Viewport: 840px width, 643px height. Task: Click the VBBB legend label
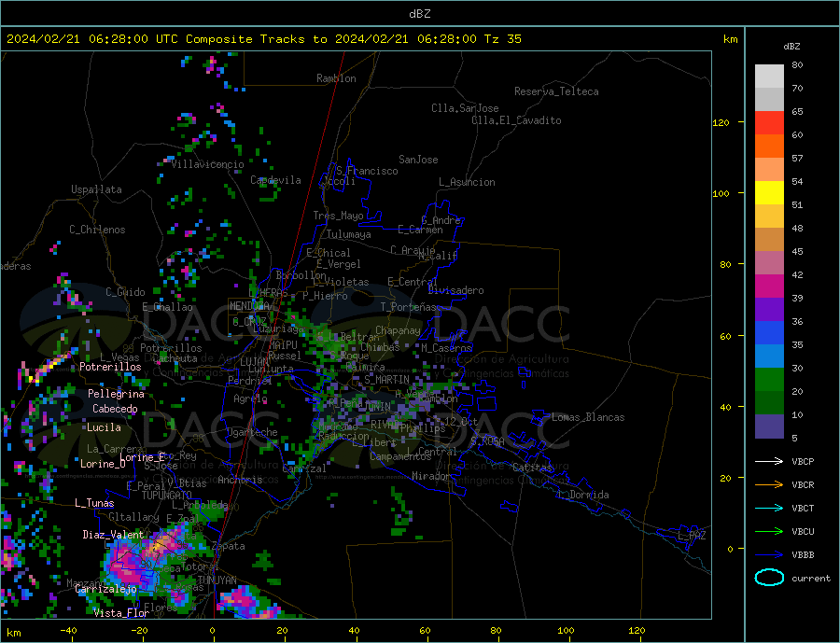(803, 555)
